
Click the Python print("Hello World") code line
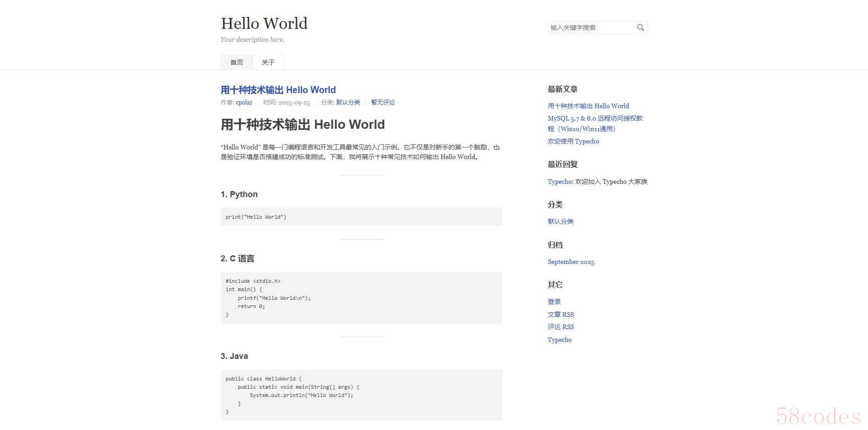(x=256, y=217)
